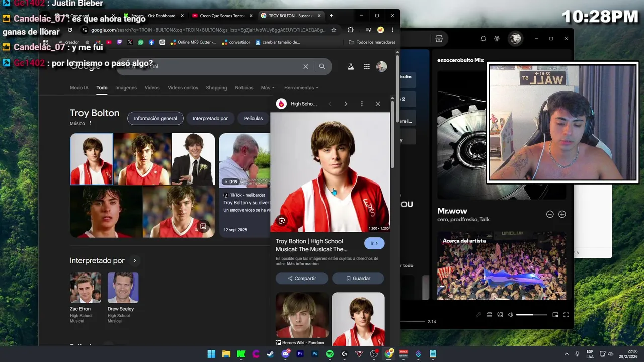
Task: Click the Google search magnifier icon
Action: point(322,66)
